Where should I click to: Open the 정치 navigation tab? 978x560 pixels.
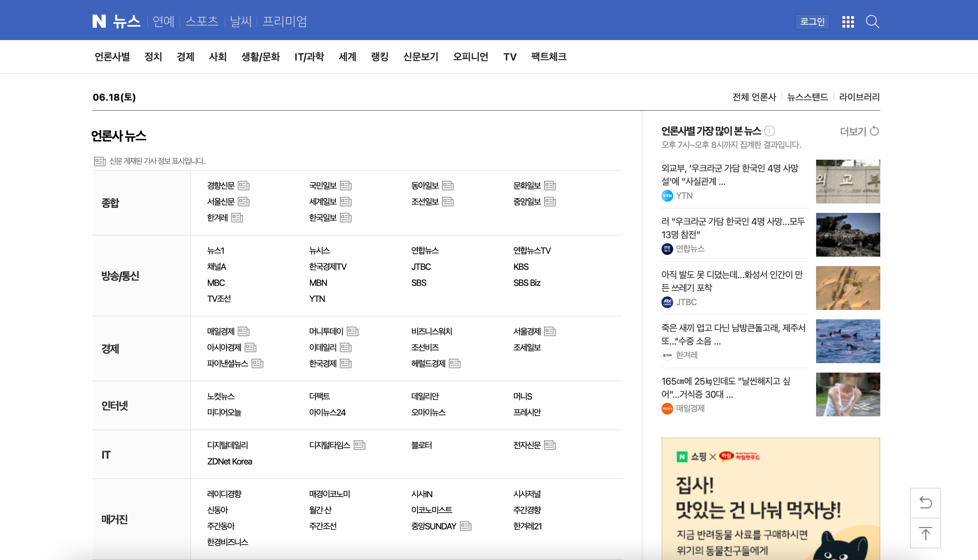(x=153, y=57)
